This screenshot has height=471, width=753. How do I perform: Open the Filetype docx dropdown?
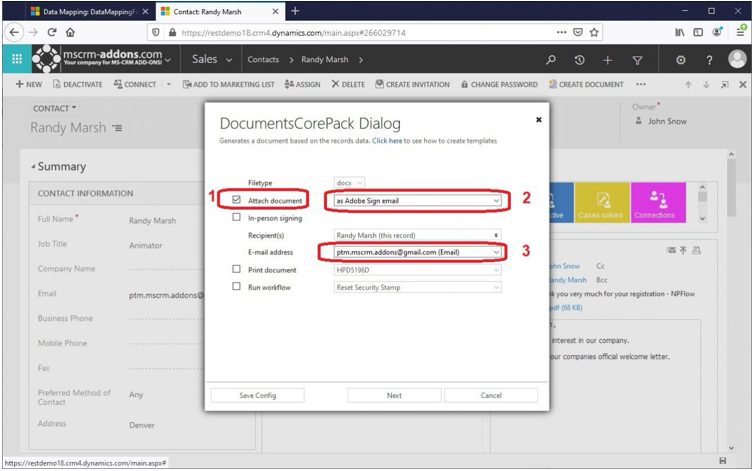pyautogui.click(x=349, y=182)
